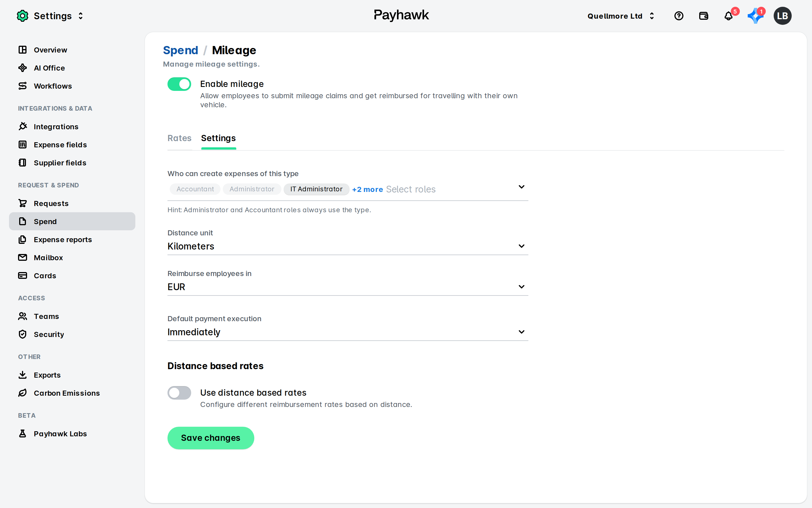The image size is (812, 508).
Task: Click the Teams people icon
Action: click(23, 316)
